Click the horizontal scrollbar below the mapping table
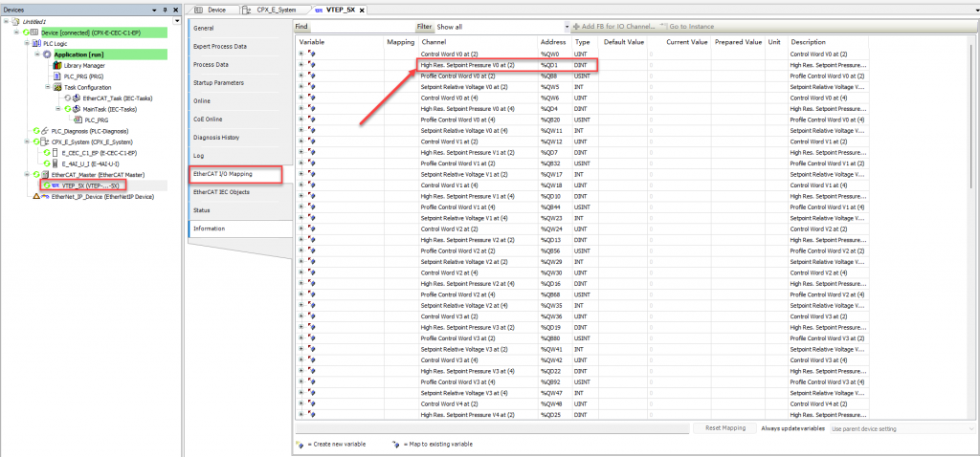 493,429
